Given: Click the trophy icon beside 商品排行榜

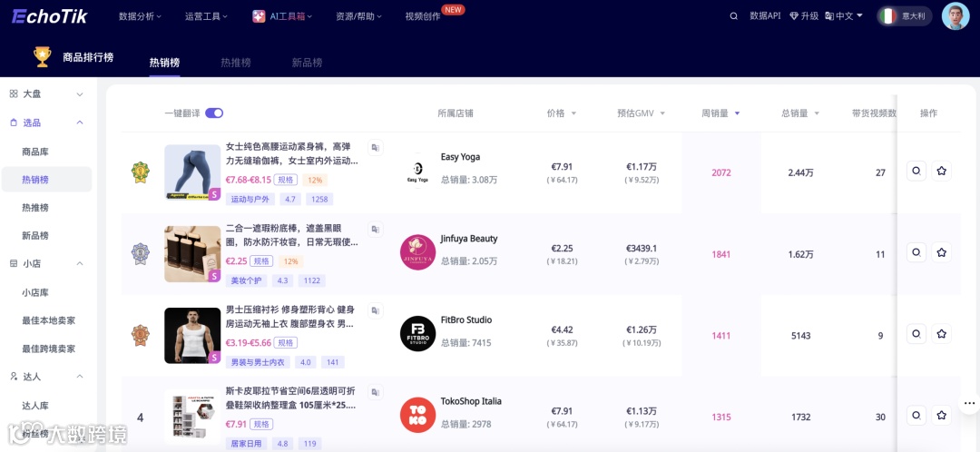Looking at the screenshot, I should pyautogui.click(x=43, y=57).
